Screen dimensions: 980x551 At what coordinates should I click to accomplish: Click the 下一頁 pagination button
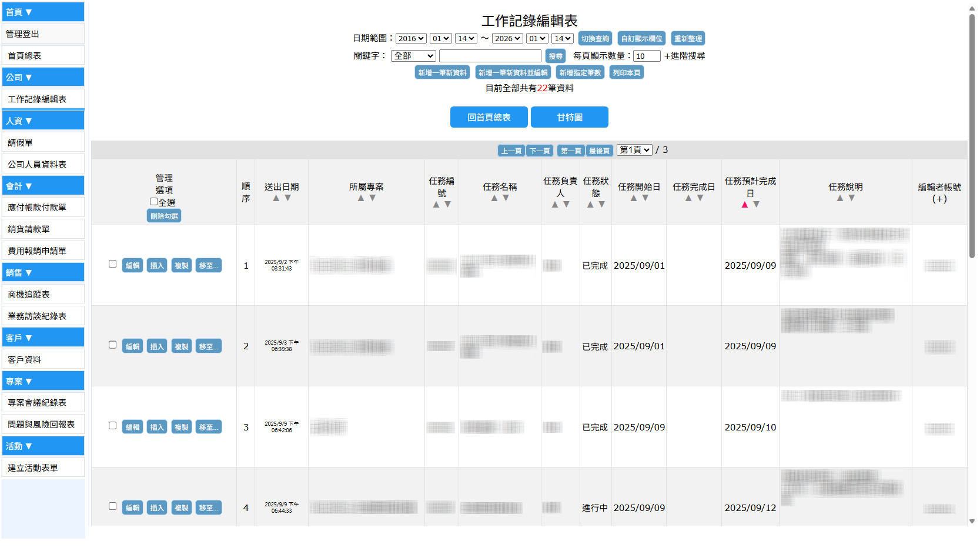(540, 151)
